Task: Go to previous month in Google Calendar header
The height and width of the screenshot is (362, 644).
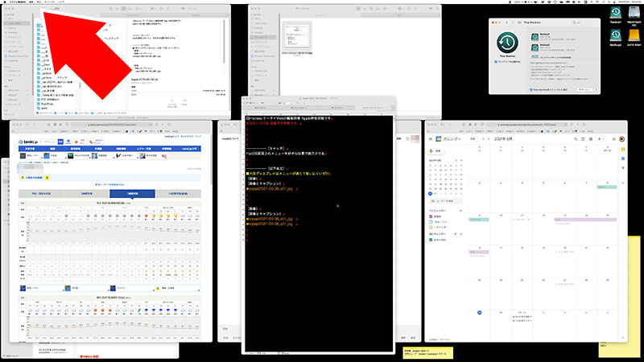Action: [483, 139]
